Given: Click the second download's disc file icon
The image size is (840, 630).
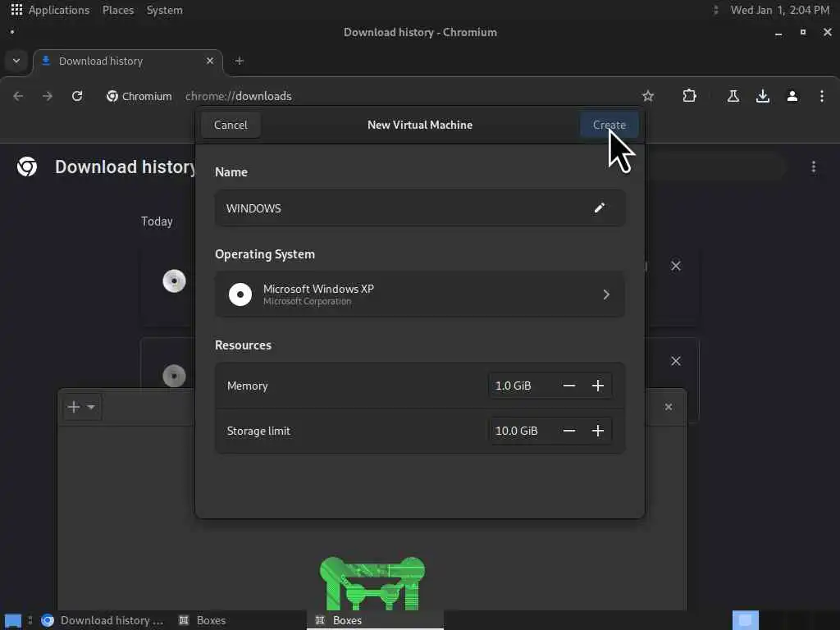Looking at the screenshot, I should [x=174, y=376].
